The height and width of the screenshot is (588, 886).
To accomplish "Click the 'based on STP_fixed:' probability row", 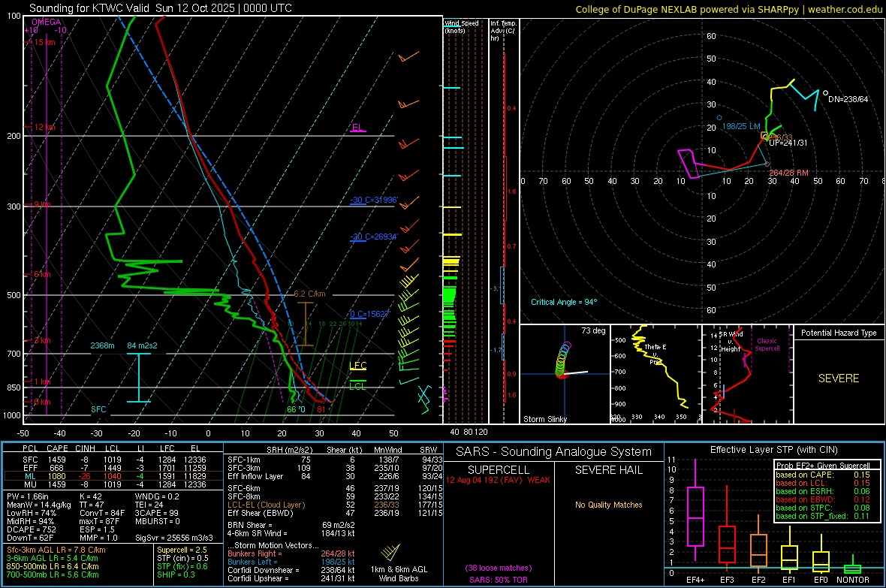I will click(x=823, y=516).
